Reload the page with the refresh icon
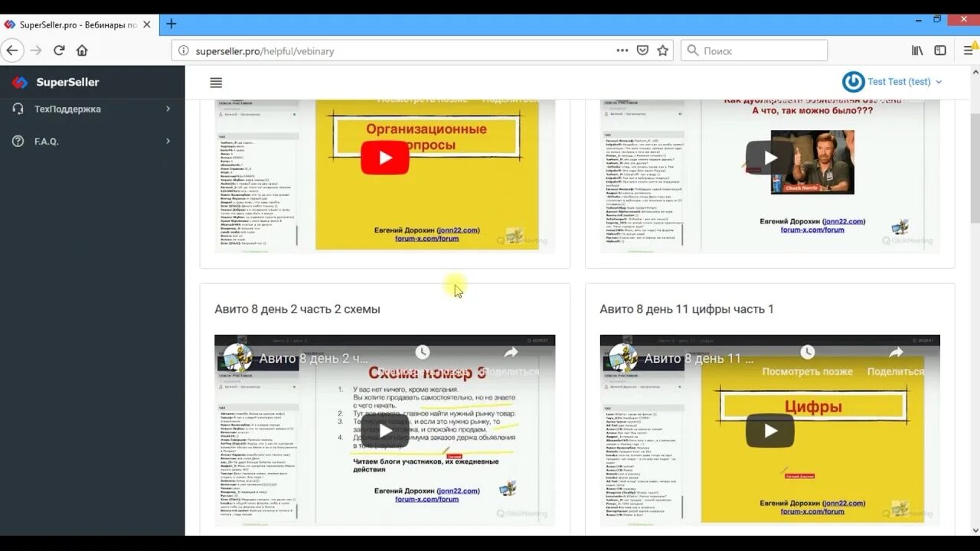This screenshot has width=980, height=551. click(59, 51)
